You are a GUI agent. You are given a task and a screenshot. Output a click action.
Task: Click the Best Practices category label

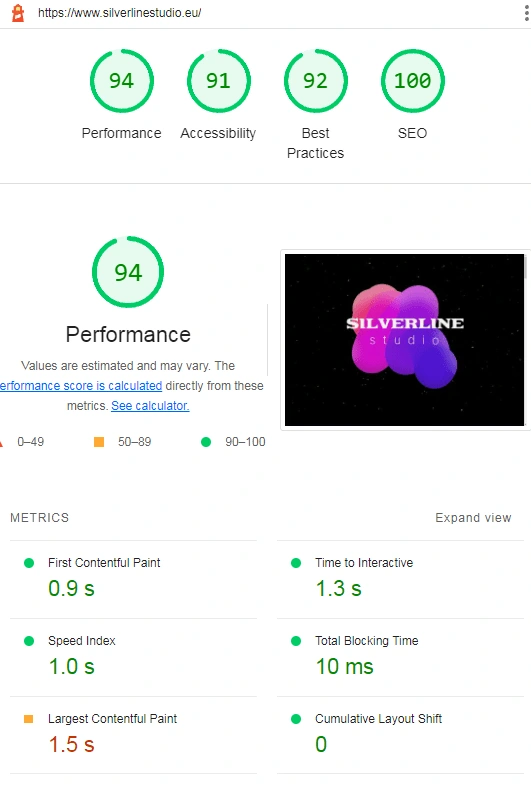[x=315, y=143]
